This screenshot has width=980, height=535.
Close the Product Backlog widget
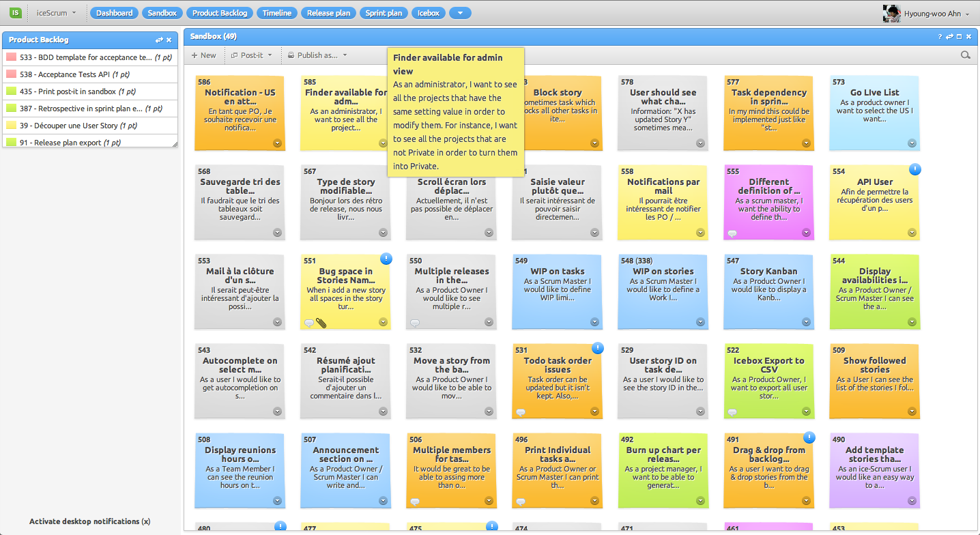(169, 40)
